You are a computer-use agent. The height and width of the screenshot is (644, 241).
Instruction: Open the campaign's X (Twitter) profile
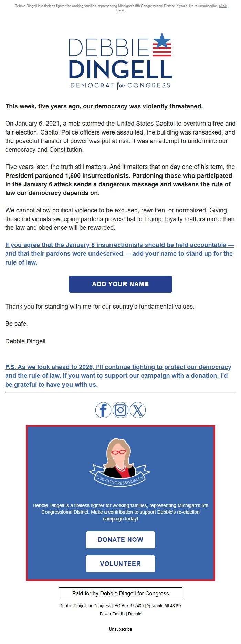[x=138, y=410]
